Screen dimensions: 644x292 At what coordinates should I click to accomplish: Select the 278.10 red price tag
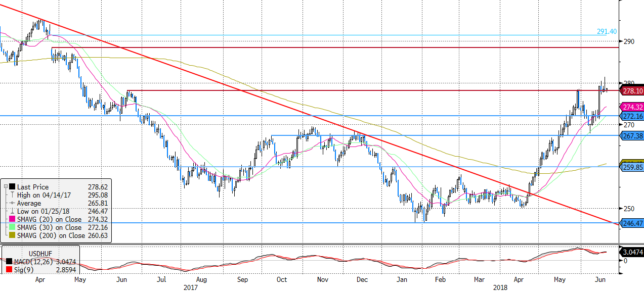point(632,91)
